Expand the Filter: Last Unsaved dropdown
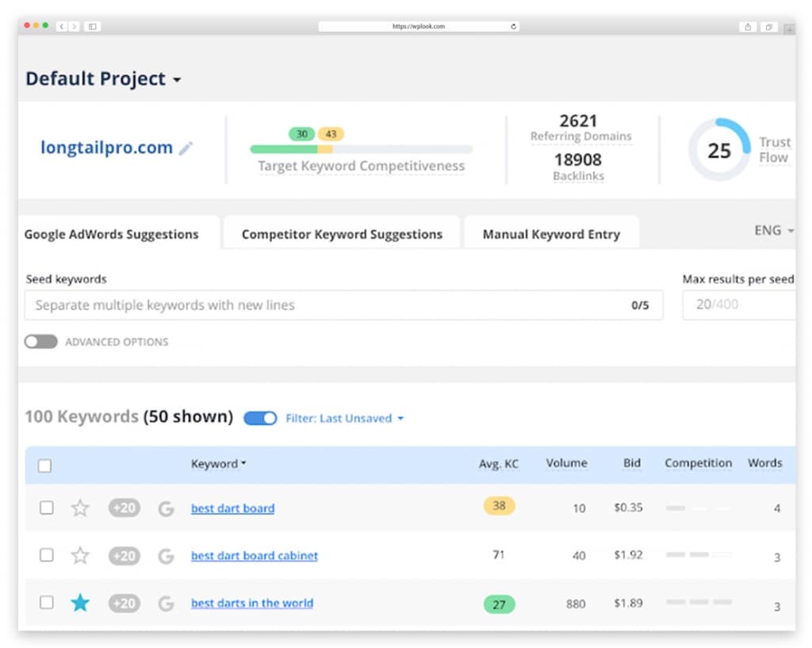The height and width of the screenshot is (648, 812). (344, 418)
